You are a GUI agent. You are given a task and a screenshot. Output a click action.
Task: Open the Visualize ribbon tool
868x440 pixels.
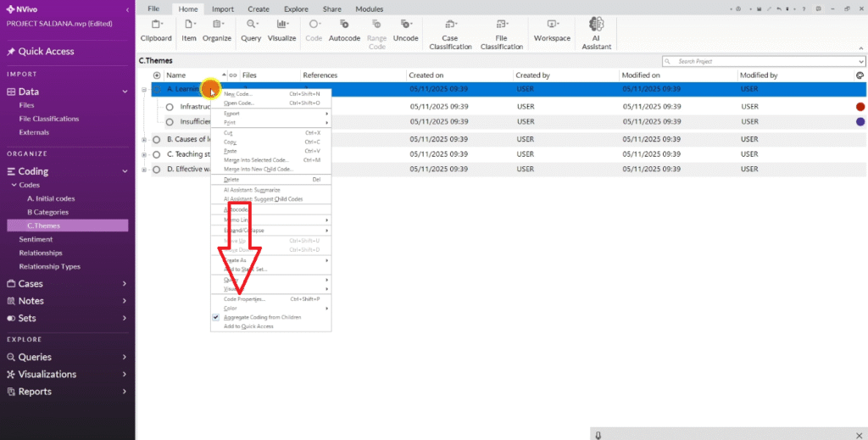pyautogui.click(x=281, y=31)
